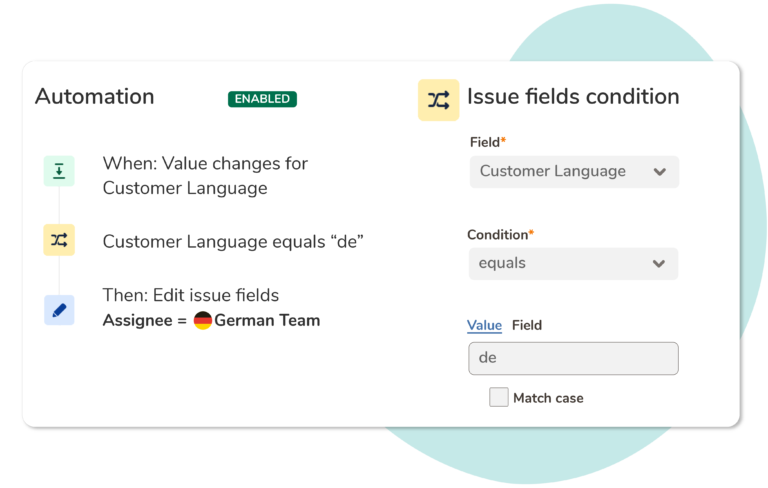768x488 pixels.
Task: Toggle the ENABLED status badge
Action: pyautogui.click(x=262, y=99)
